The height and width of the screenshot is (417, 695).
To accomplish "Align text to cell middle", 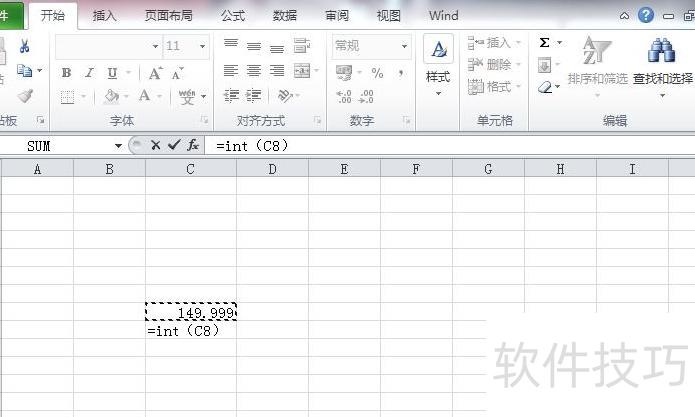I will pos(254,46).
